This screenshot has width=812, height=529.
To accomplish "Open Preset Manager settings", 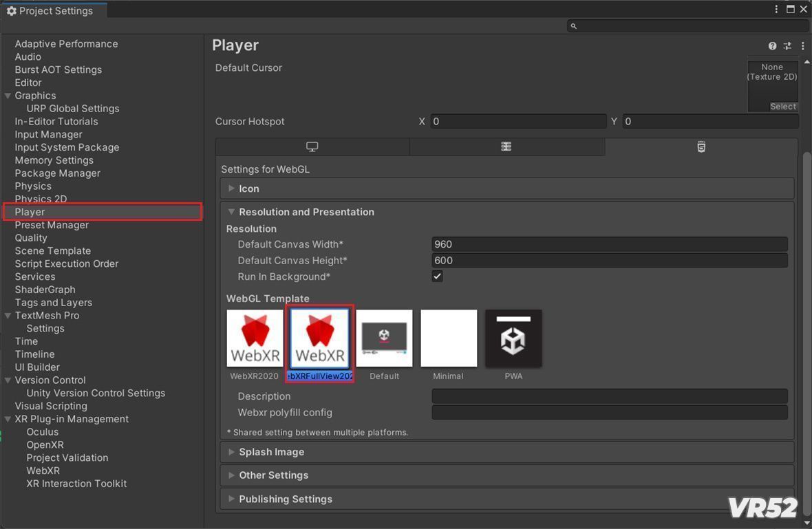I will click(x=52, y=225).
